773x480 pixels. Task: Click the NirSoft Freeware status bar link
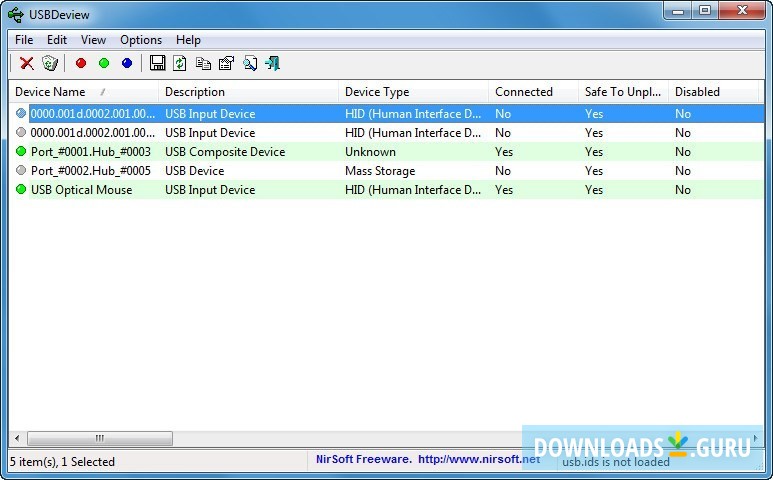tap(428, 459)
